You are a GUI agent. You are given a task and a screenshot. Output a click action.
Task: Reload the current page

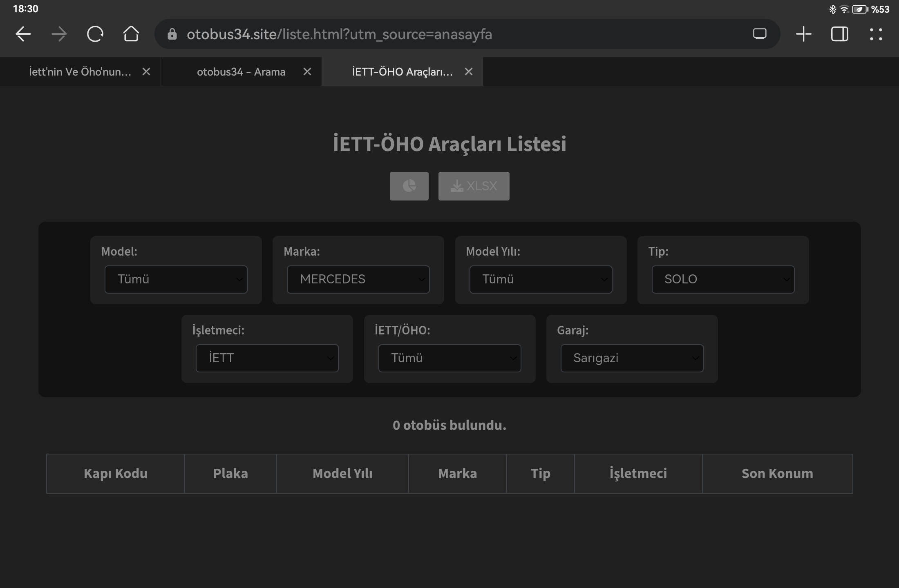(95, 34)
